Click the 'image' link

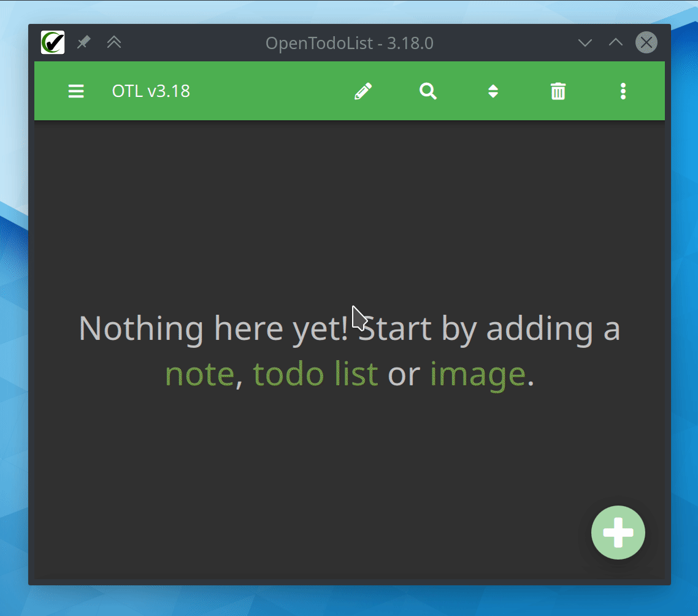(478, 375)
